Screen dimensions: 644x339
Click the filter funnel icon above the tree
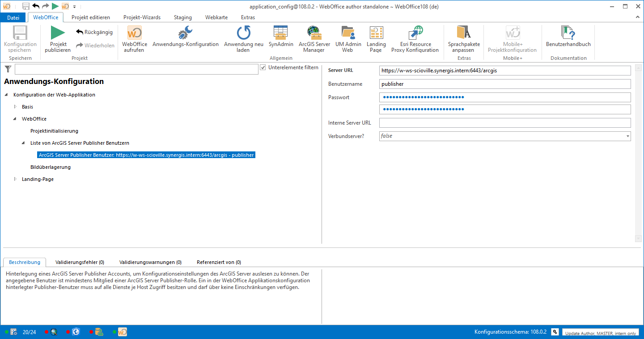[8, 69]
